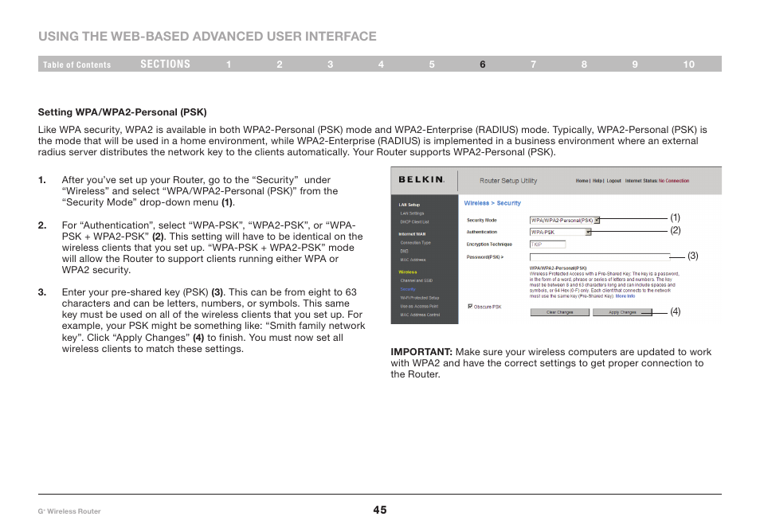Click the Encryption Technique field showing TKIP

point(548,244)
